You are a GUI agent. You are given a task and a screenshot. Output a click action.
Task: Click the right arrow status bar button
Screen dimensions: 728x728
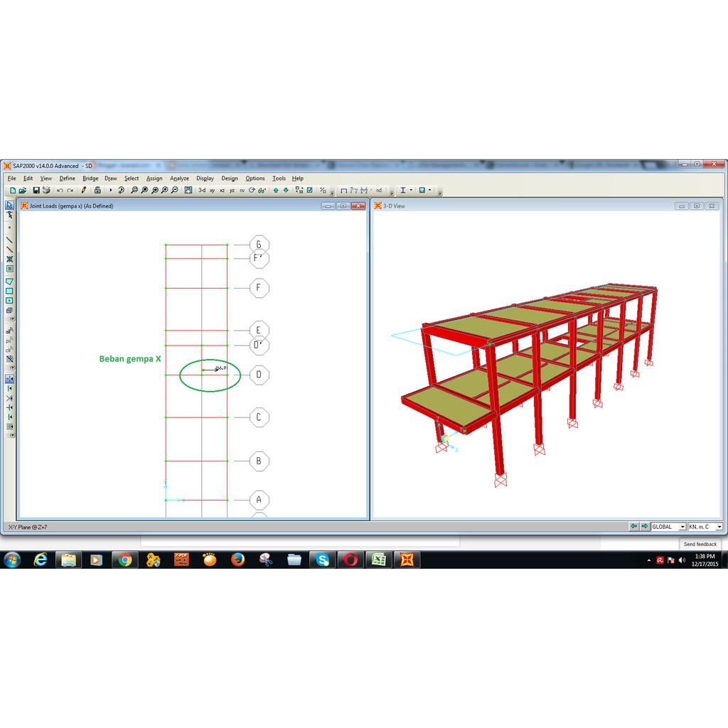[644, 527]
